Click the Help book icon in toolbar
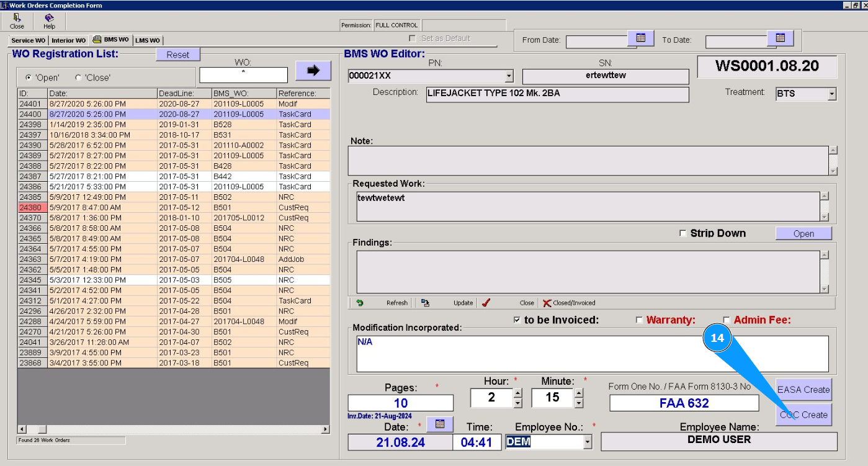The image size is (868, 466). tap(49, 18)
